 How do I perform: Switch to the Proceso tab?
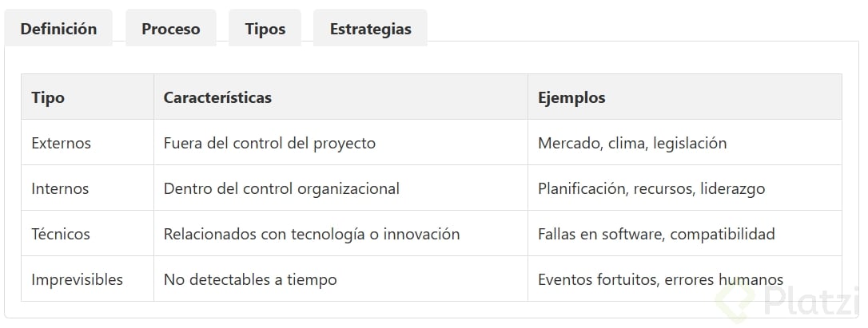[171, 29]
